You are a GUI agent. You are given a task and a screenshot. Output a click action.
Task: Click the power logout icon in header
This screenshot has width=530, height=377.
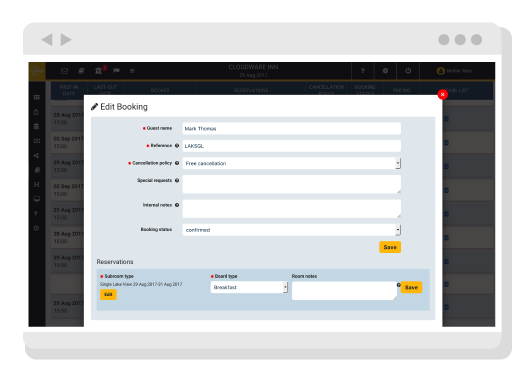408,71
